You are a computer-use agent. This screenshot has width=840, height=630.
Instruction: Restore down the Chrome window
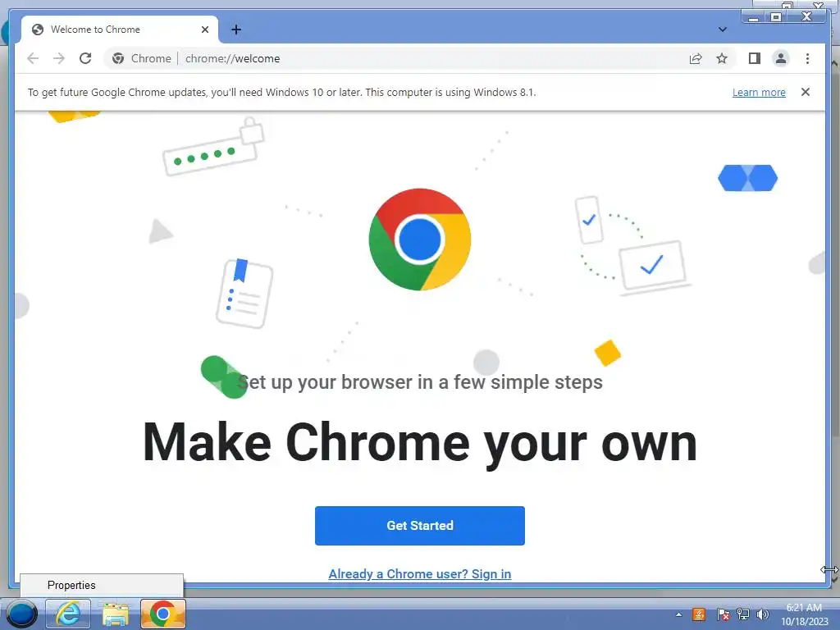pyautogui.click(x=775, y=17)
